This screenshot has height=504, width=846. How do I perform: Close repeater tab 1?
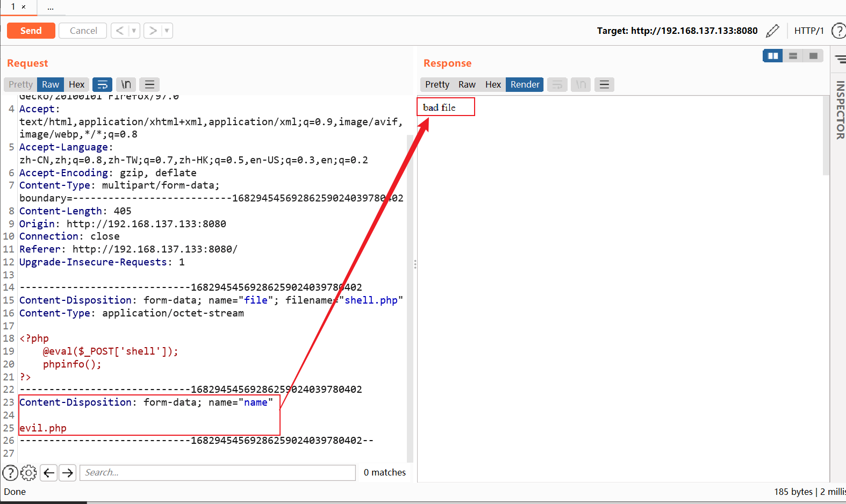(24, 7)
